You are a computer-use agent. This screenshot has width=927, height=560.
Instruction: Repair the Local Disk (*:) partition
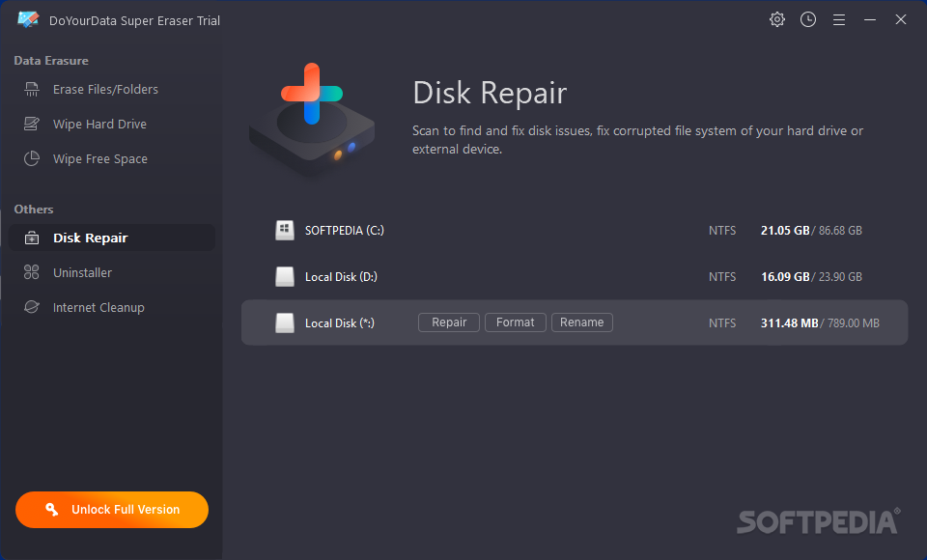(x=449, y=322)
